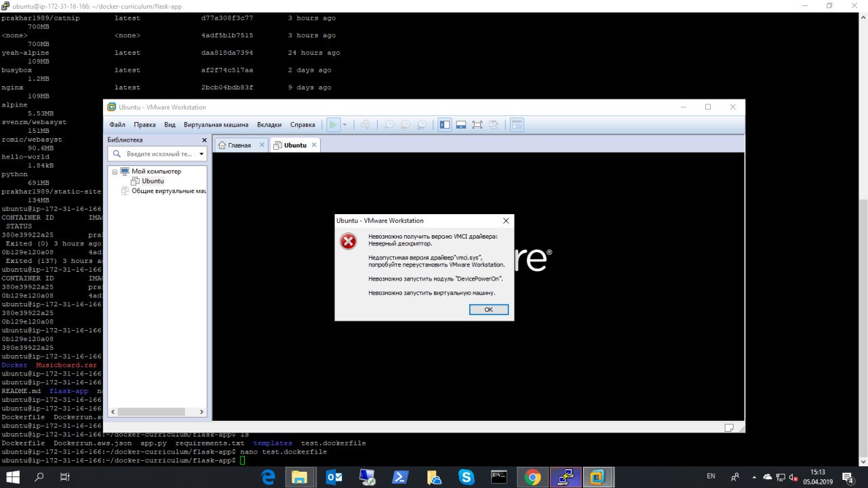
Task: Click OK in the error dialog
Action: click(488, 309)
